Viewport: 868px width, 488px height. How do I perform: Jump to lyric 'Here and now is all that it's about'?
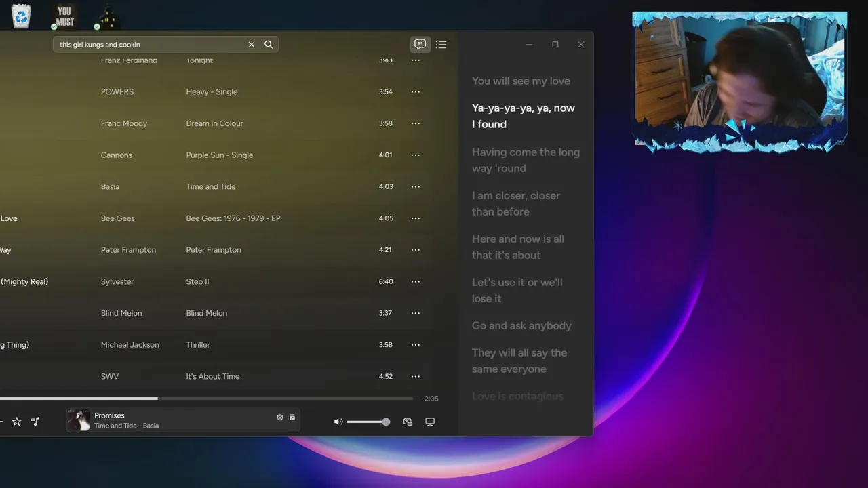[x=518, y=247]
